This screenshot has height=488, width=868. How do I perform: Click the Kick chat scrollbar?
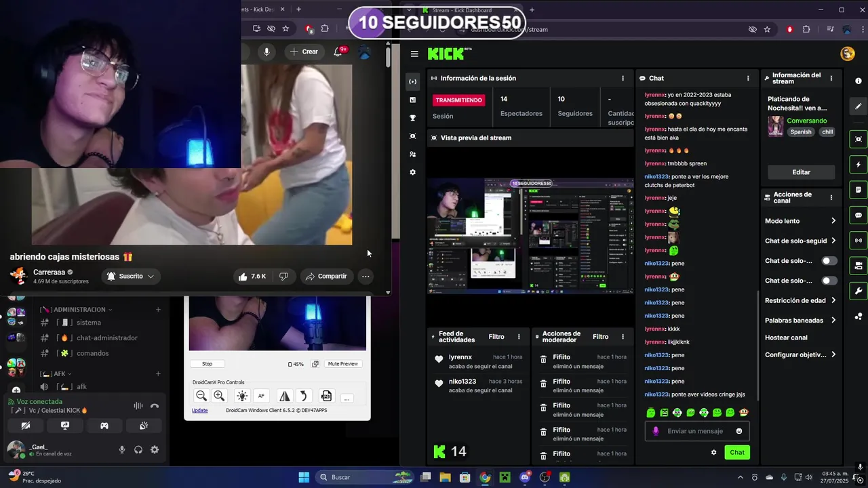point(757,345)
